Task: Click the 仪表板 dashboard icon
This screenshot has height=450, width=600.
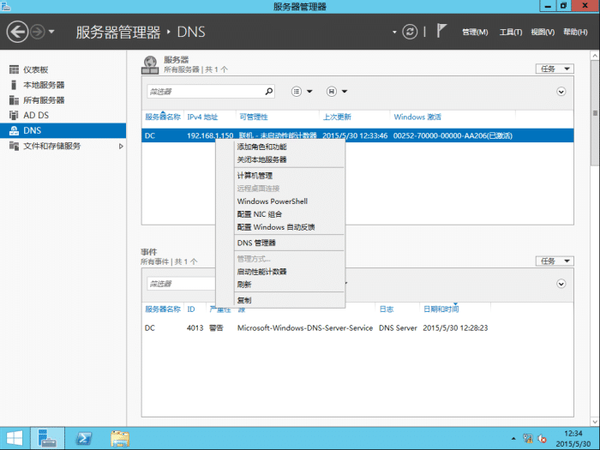Action: pos(14,70)
